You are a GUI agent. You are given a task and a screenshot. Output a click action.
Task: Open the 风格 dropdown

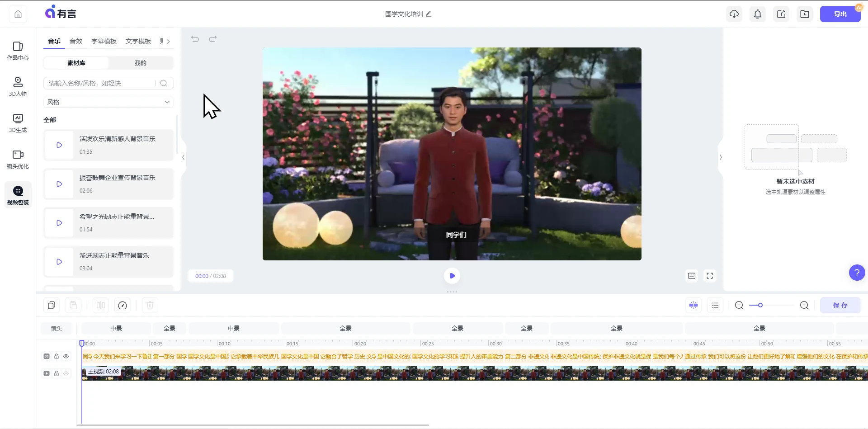click(108, 102)
